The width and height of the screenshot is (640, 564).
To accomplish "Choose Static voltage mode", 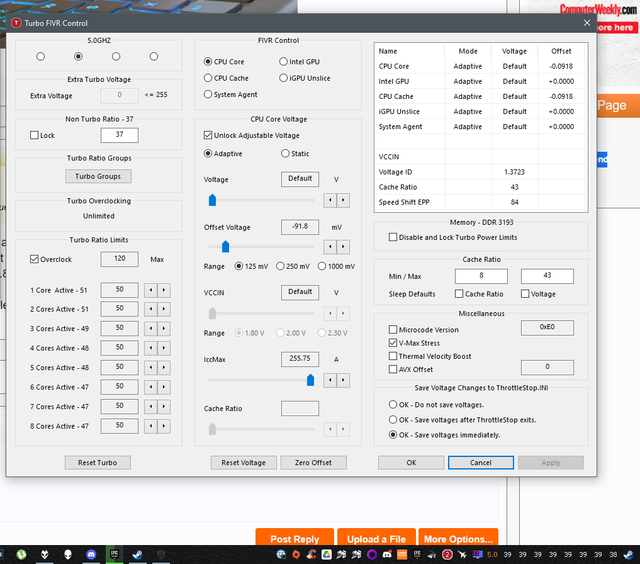I will coord(286,154).
